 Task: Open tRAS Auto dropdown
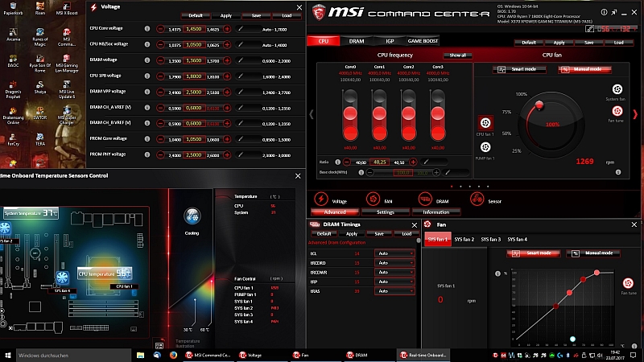(x=394, y=291)
